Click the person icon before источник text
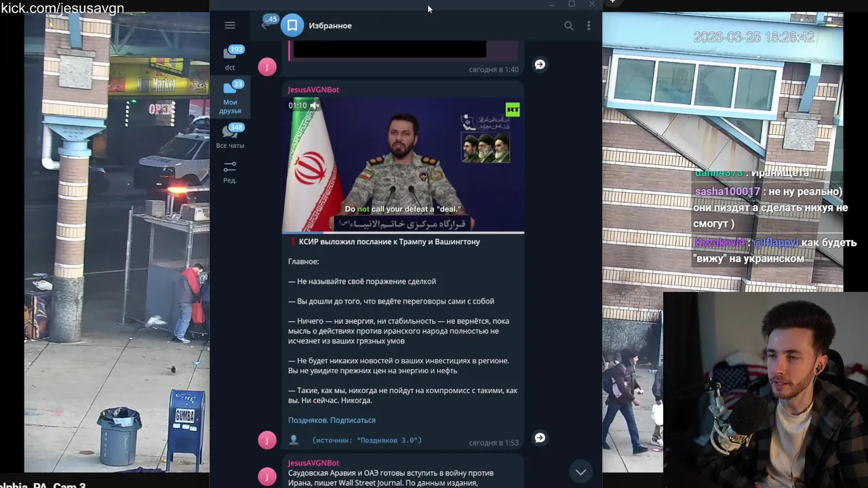The image size is (868, 488). [x=294, y=440]
